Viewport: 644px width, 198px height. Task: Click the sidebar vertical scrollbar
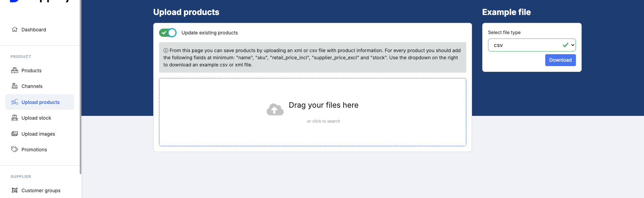click(80, 87)
